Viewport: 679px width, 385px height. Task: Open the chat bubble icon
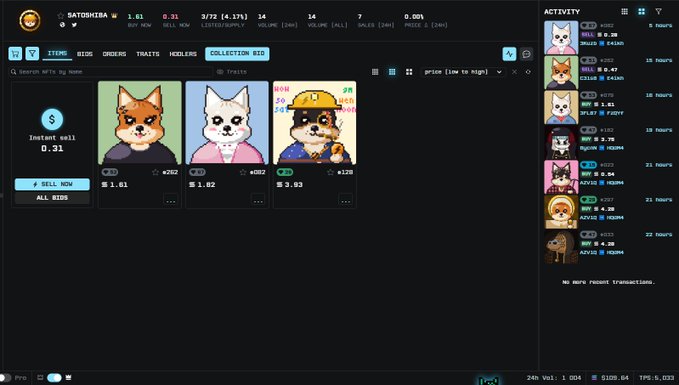[527, 54]
